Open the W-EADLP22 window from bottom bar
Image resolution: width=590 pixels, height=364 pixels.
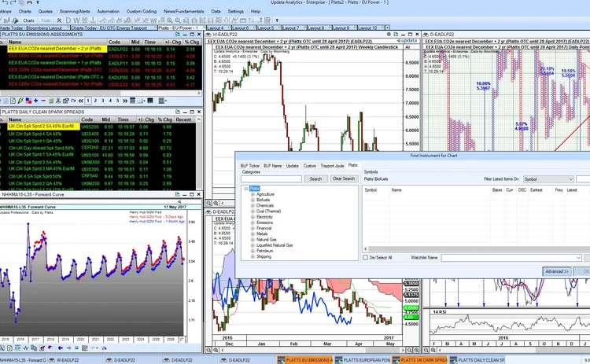click(75, 360)
